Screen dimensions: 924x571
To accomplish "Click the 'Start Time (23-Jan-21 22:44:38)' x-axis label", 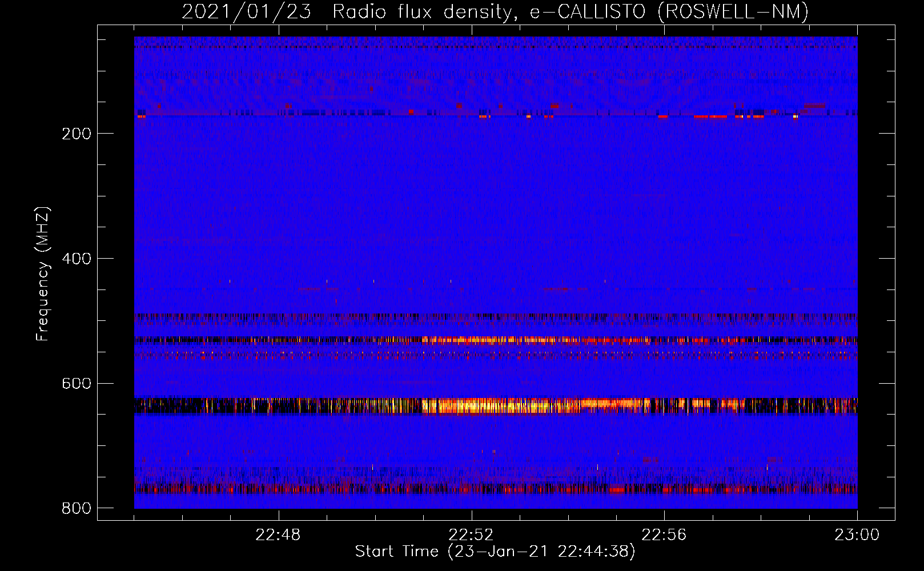I will (x=495, y=552).
